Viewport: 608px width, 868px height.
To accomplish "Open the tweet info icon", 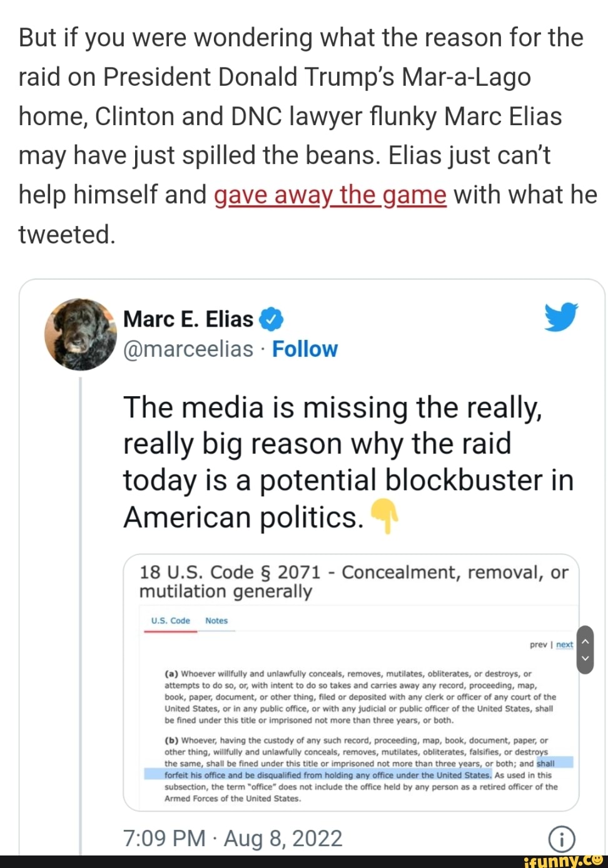I will click(561, 839).
